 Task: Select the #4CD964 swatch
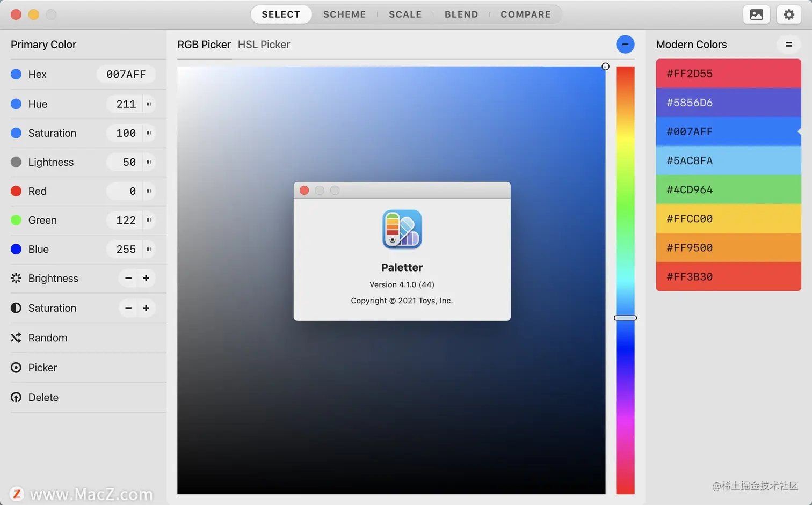(x=728, y=189)
